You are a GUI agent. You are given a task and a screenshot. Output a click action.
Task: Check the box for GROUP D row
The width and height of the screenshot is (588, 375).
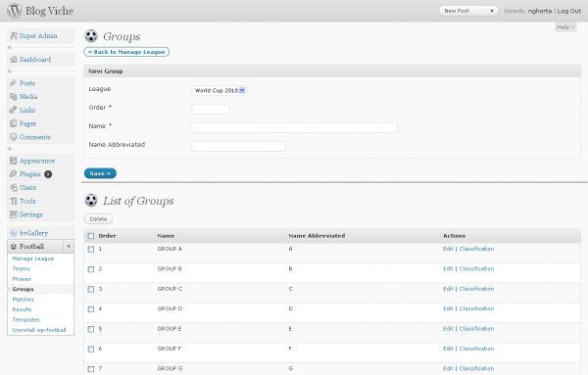click(x=91, y=309)
